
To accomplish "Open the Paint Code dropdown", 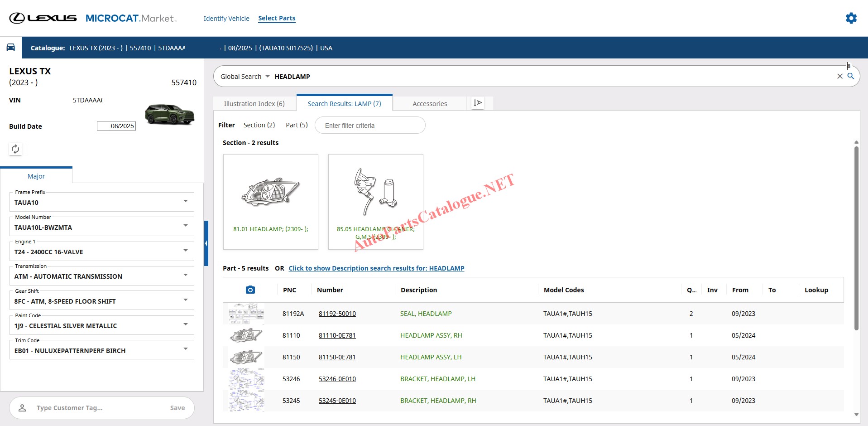I will (x=185, y=325).
